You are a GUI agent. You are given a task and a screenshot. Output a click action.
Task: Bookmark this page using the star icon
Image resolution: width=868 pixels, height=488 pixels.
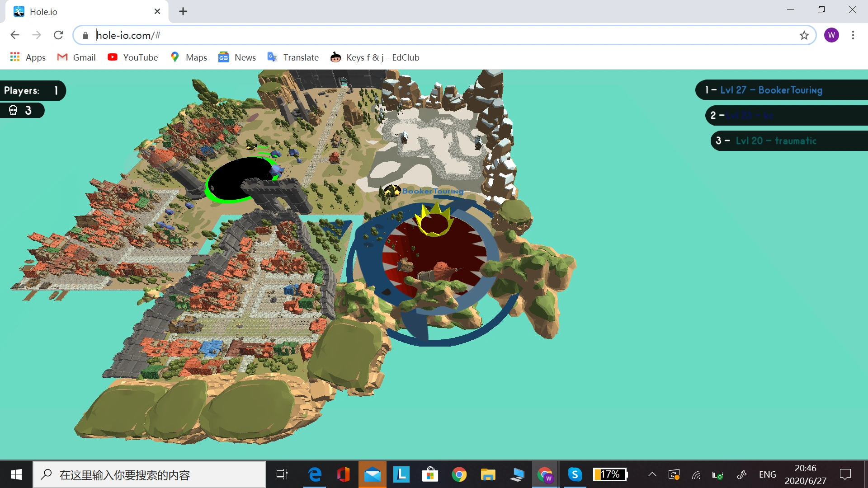tap(804, 35)
